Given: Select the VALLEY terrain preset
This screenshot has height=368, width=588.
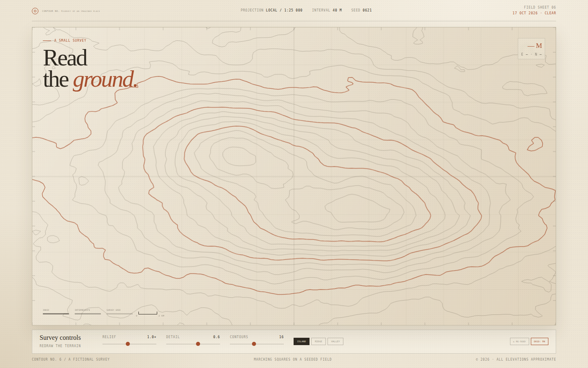Looking at the screenshot, I should click(x=335, y=341).
